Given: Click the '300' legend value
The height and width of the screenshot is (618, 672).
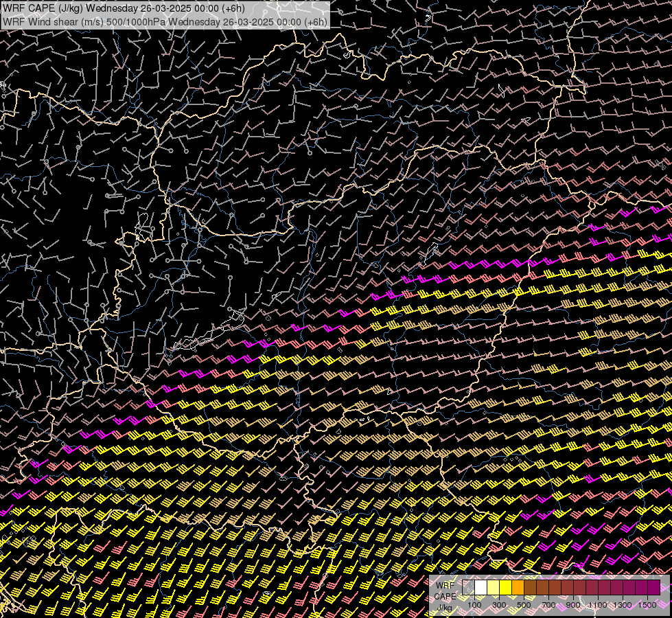Looking at the screenshot, I should coord(499,605).
